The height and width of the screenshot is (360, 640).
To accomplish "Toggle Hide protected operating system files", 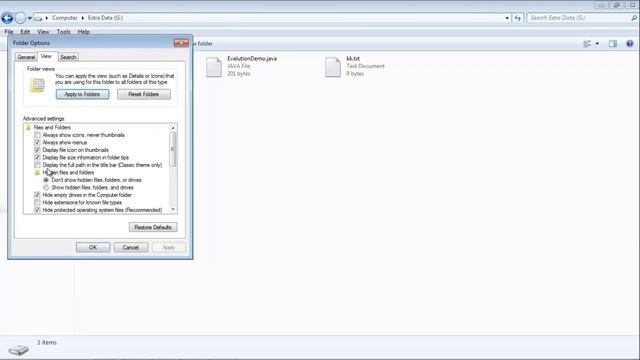I will [x=38, y=210].
